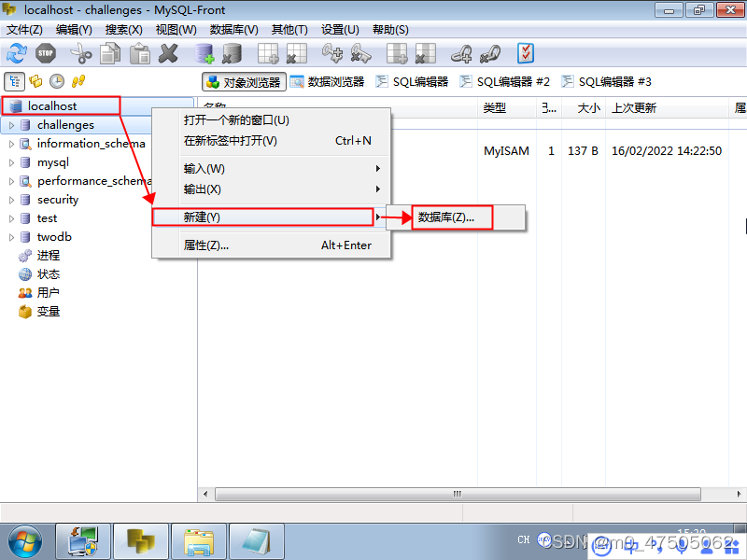Expand the security database node
The image size is (747, 560).
11,200
